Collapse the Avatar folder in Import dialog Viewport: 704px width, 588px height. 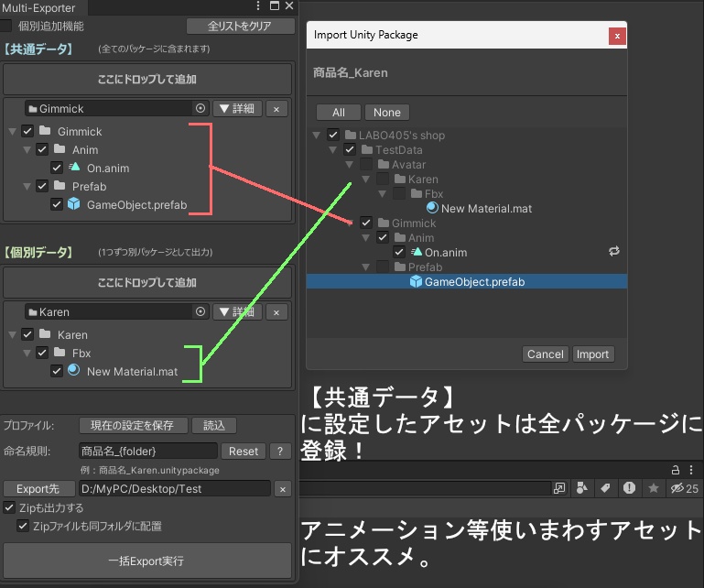click(350, 165)
